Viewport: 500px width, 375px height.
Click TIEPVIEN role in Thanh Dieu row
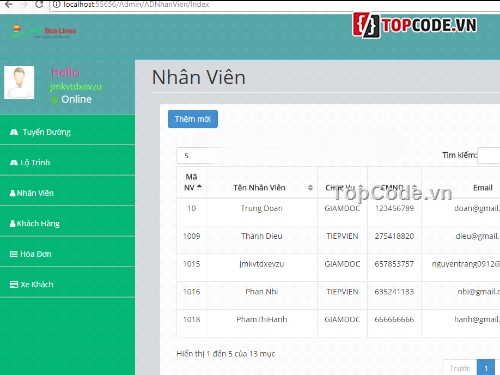click(342, 236)
